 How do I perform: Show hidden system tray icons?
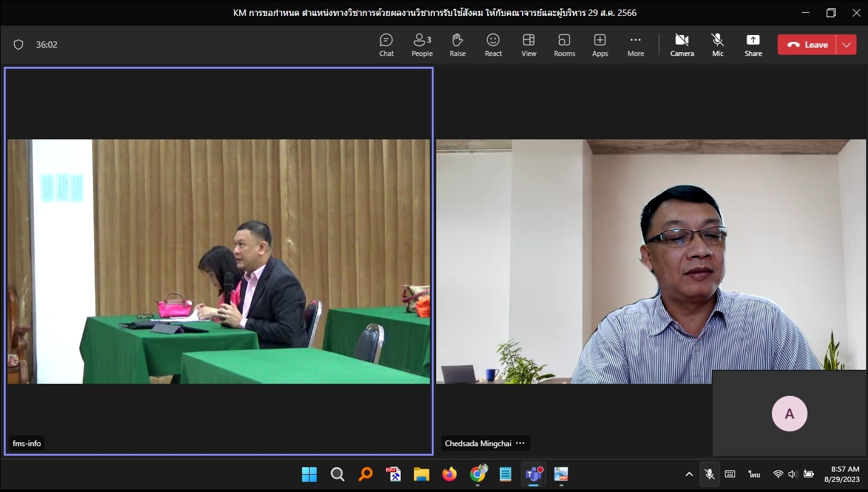point(689,474)
